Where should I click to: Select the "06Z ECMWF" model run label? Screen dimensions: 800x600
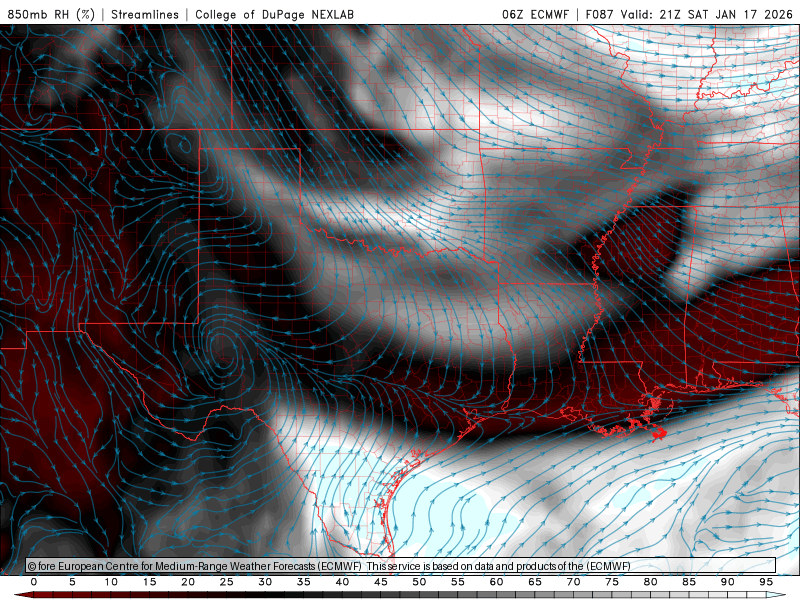(535, 14)
